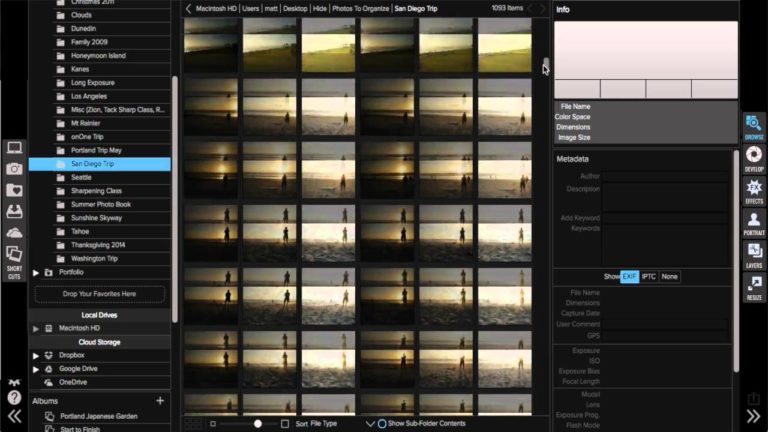Click the share icon at bottom right
This screenshot has width=768, height=432.
tap(753, 398)
